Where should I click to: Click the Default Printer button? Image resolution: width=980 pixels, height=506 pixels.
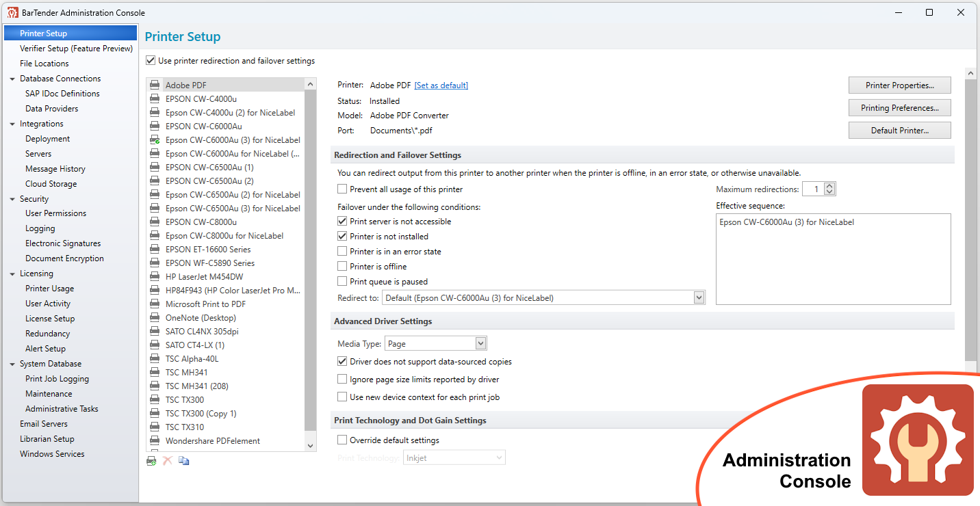pyautogui.click(x=900, y=131)
